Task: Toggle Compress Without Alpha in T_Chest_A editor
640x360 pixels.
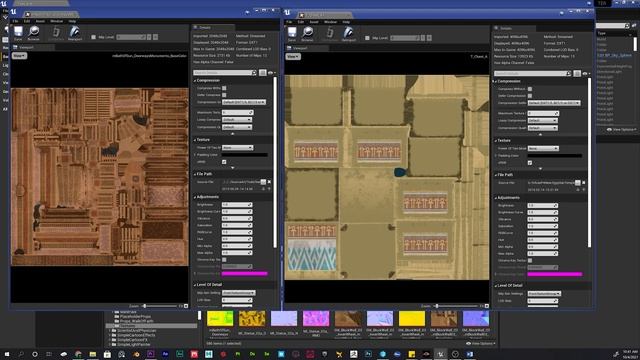Action: (530, 89)
